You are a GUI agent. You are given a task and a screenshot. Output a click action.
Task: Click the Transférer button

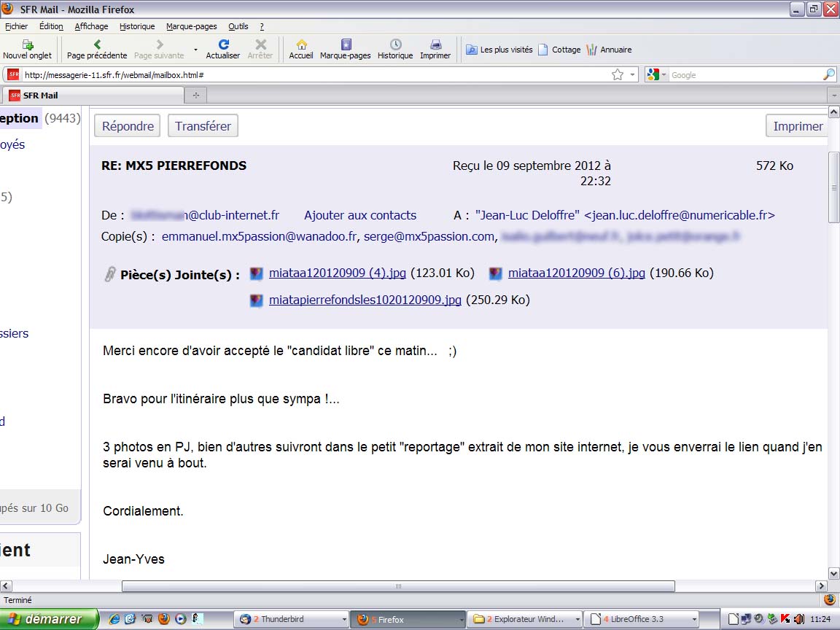tap(203, 126)
